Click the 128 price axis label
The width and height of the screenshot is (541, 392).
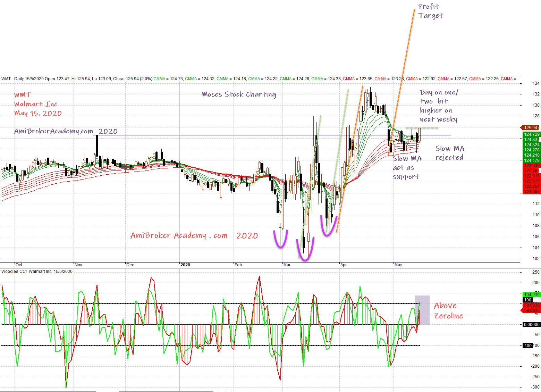click(536, 116)
